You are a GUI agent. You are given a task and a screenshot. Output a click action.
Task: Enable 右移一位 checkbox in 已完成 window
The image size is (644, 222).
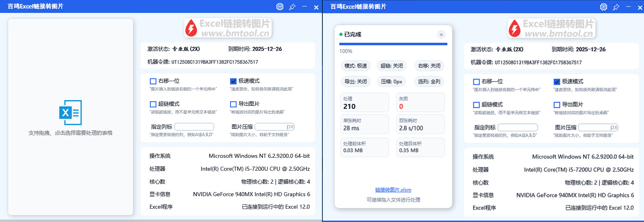pyautogui.click(x=476, y=82)
